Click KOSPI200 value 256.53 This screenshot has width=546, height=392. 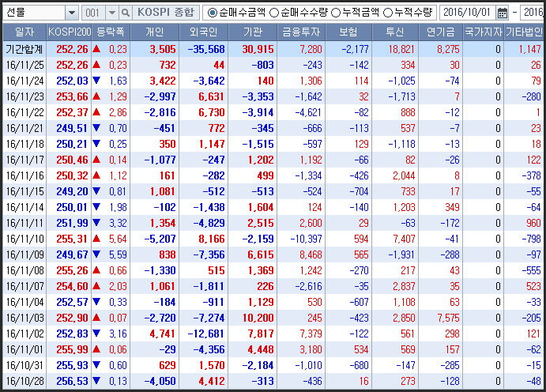tap(72, 381)
